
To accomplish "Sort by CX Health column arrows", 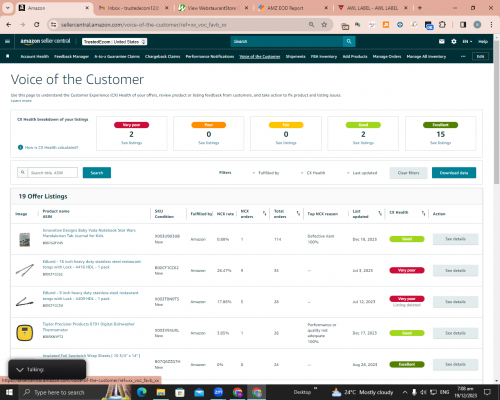I will point(423,213).
